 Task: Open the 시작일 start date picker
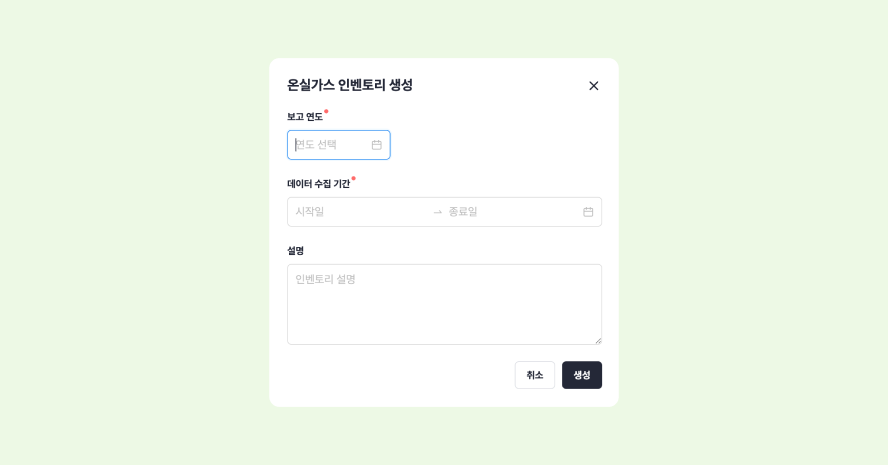[355, 212]
